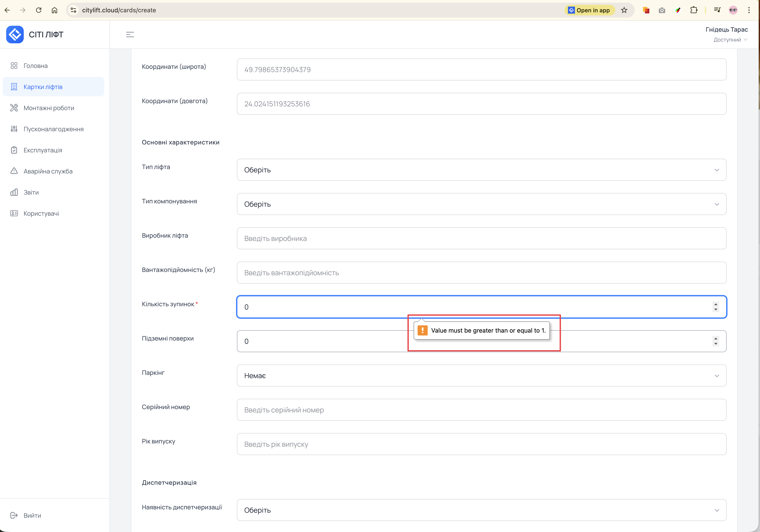Open Користувачі in the sidebar
Viewport: 760px width, 532px height.
click(41, 213)
